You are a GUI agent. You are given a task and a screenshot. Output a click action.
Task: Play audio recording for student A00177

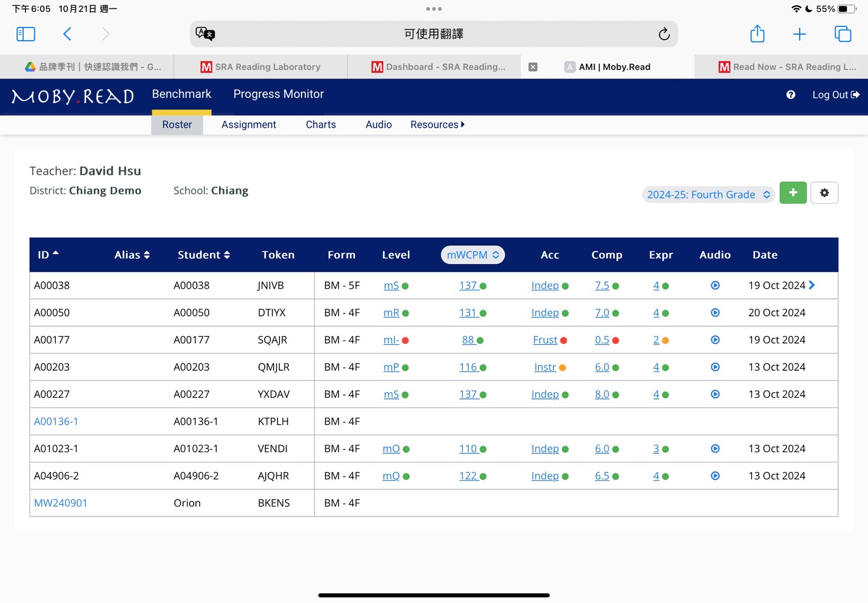pyautogui.click(x=715, y=340)
